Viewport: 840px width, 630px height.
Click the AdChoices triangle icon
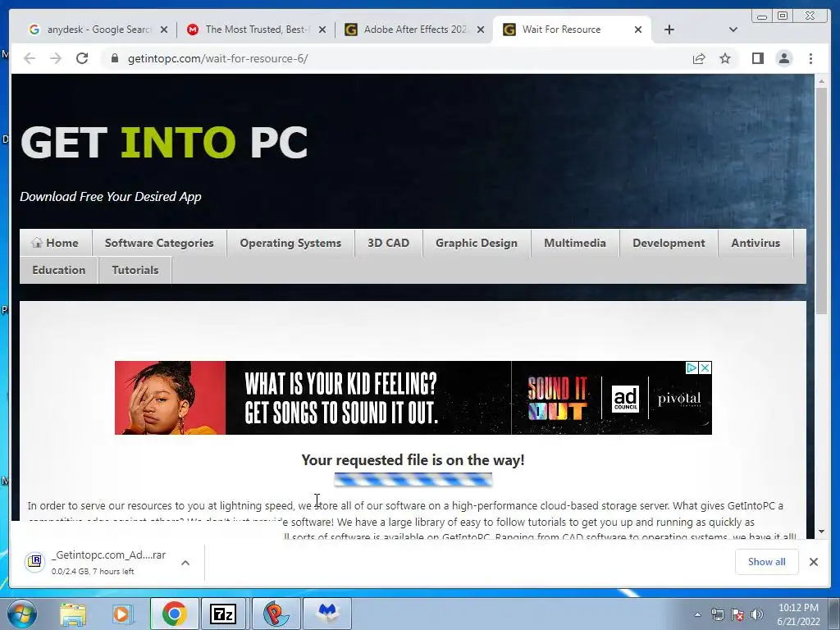coord(692,367)
